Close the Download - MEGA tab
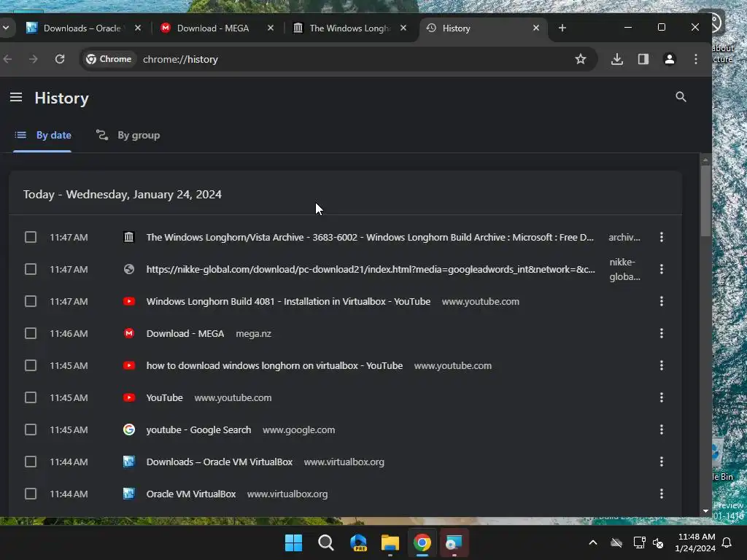The width and height of the screenshot is (747, 560). pos(271,28)
